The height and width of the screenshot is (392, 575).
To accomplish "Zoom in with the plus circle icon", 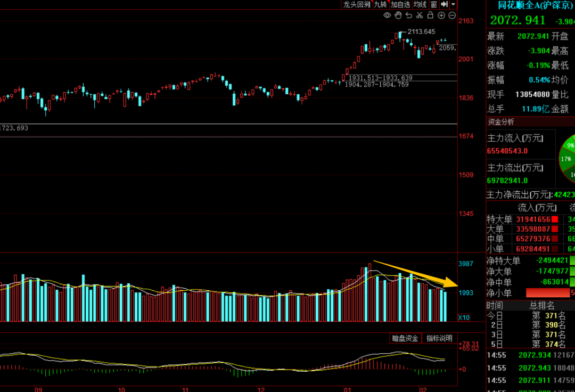I will click(x=441, y=15).
